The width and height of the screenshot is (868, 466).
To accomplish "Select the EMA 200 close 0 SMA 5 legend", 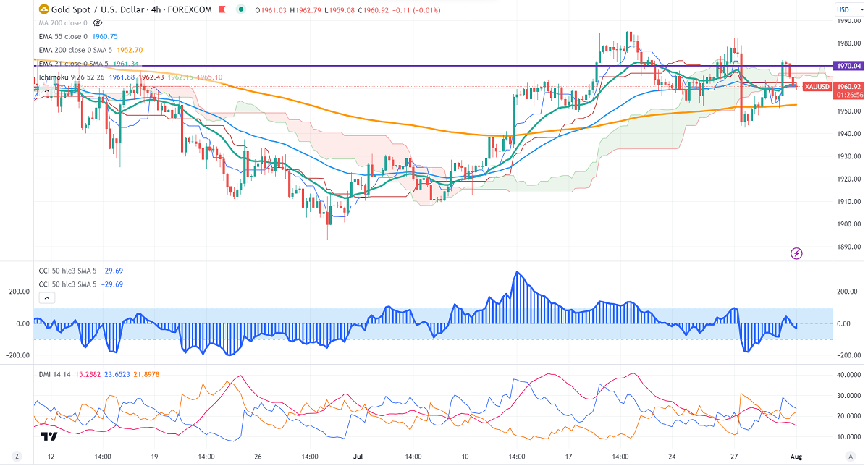I will click(75, 50).
